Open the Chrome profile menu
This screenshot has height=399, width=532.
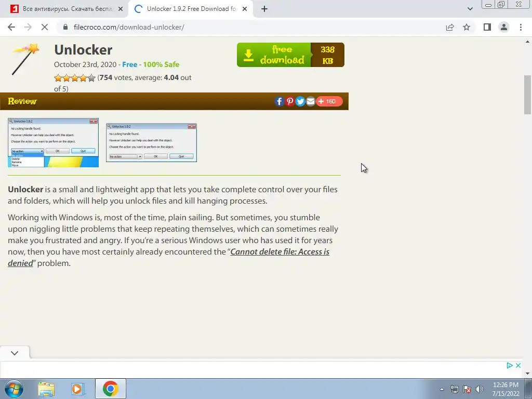504,27
